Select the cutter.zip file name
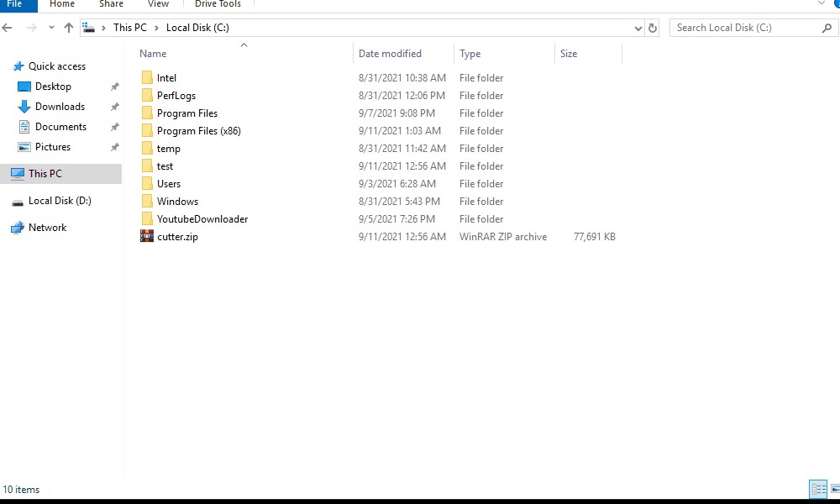 tap(177, 237)
